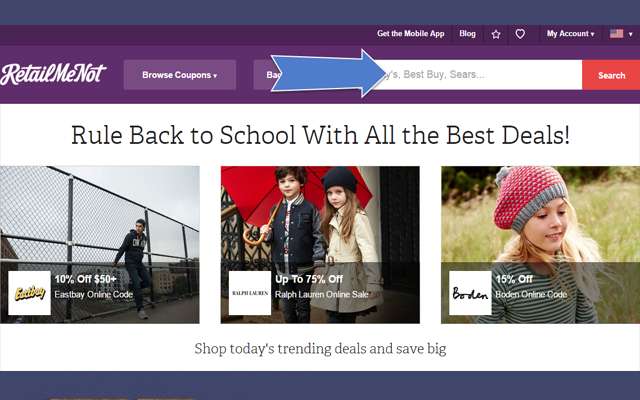Click the star favorites icon
This screenshot has height=400, width=640.
[496, 34]
